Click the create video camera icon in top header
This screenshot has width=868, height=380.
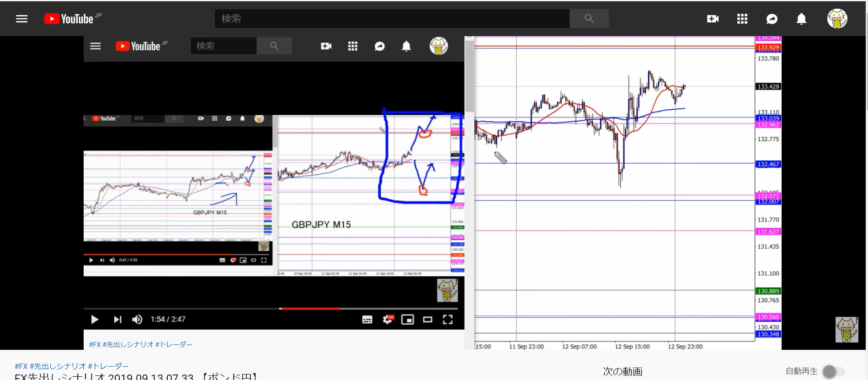click(713, 19)
